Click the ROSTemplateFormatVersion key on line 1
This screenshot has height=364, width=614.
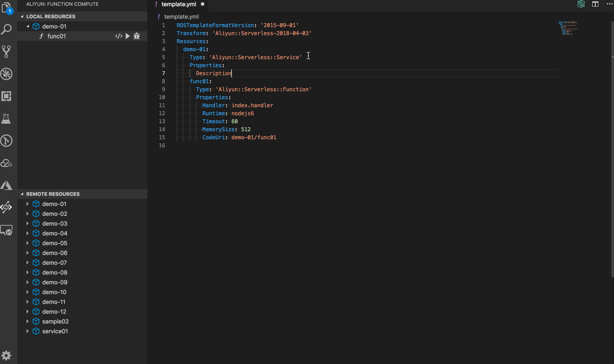(x=215, y=25)
